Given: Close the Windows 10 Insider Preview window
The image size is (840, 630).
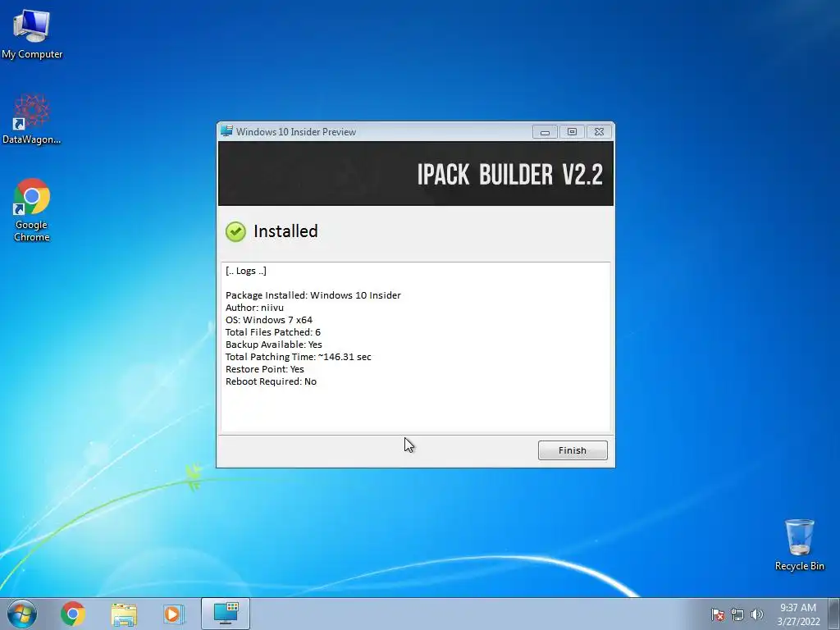Looking at the screenshot, I should click(600, 132).
